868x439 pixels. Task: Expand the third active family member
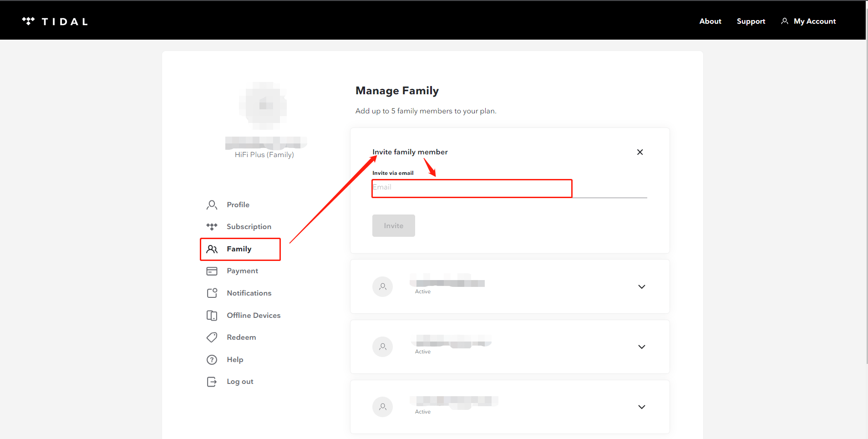[x=641, y=407]
